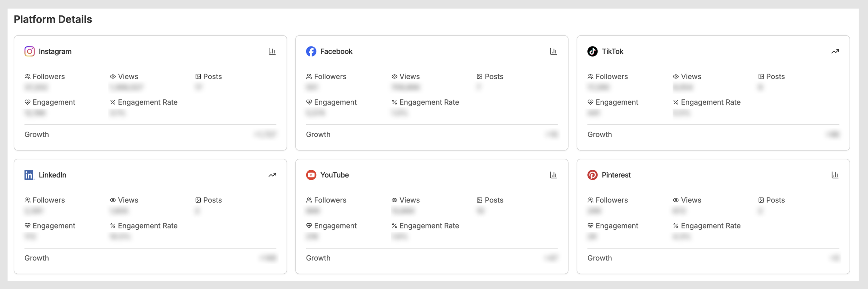This screenshot has height=289, width=868.
Task: Click the Followers label in Pinterest card
Action: point(611,200)
